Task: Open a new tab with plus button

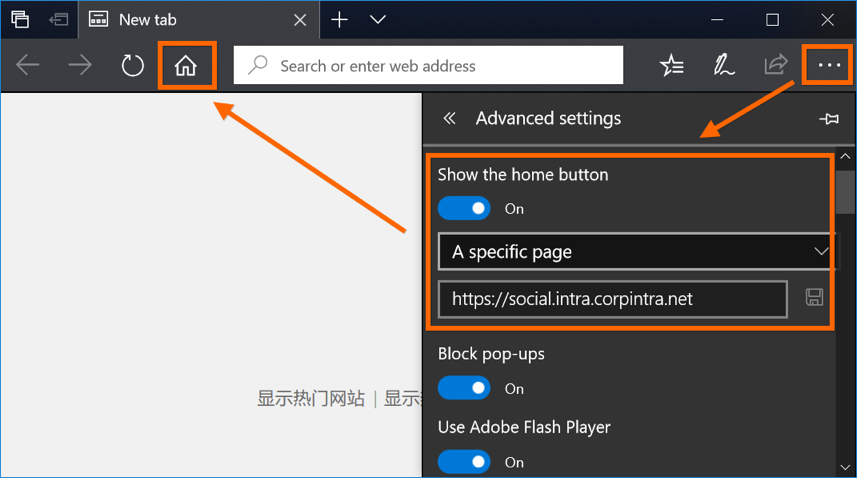Action: pos(340,20)
